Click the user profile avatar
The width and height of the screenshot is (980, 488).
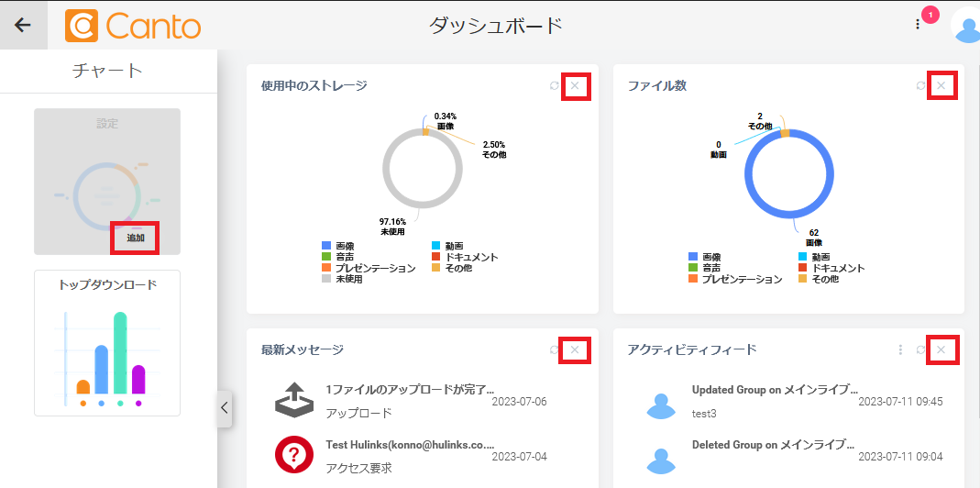pos(967,28)
